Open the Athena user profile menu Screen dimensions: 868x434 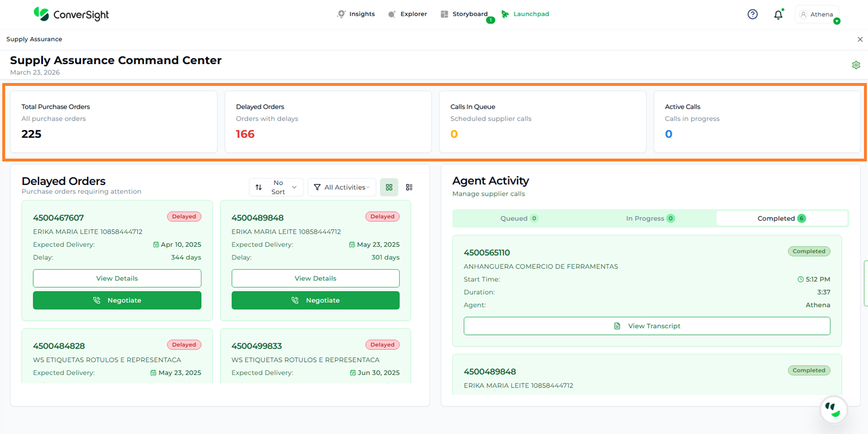tap(817, 14)
